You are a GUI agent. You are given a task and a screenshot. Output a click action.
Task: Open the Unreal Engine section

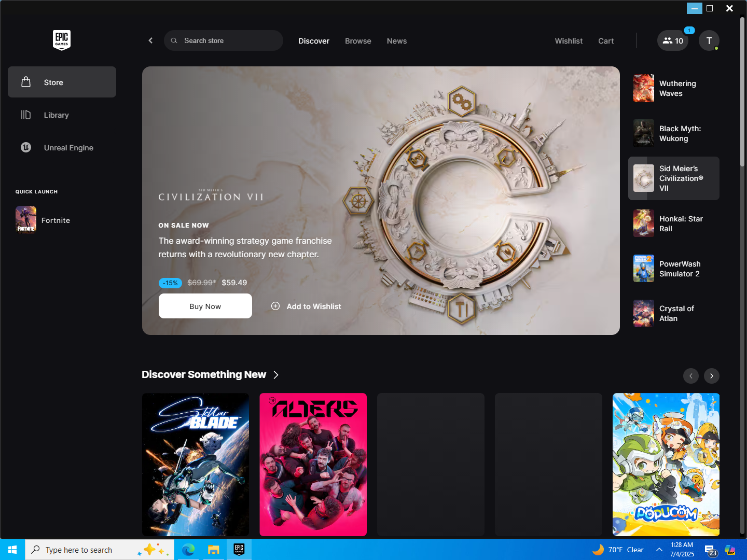pos(62,147)
